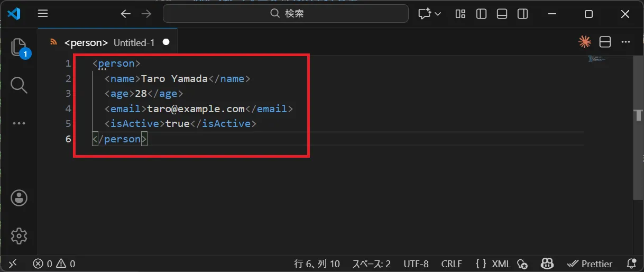Click the UTF-8 encoding button
644x272 pixels.
416,264
